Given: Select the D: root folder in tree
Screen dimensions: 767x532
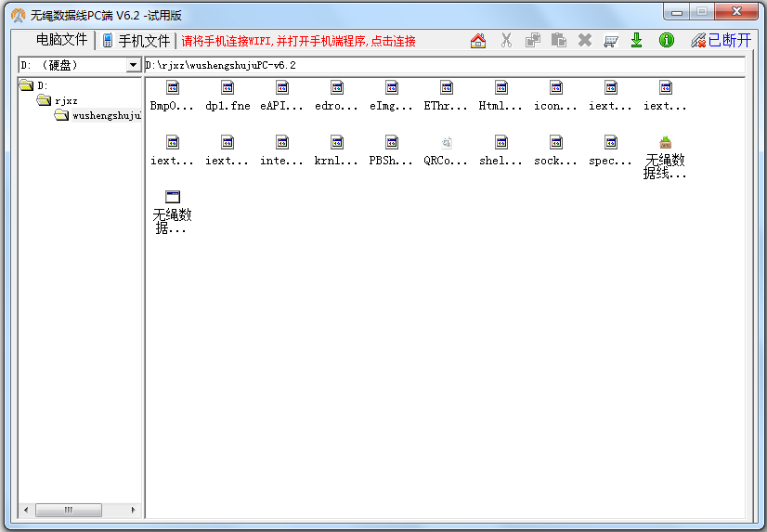Looking at the screenshot, I should point(33,85).
